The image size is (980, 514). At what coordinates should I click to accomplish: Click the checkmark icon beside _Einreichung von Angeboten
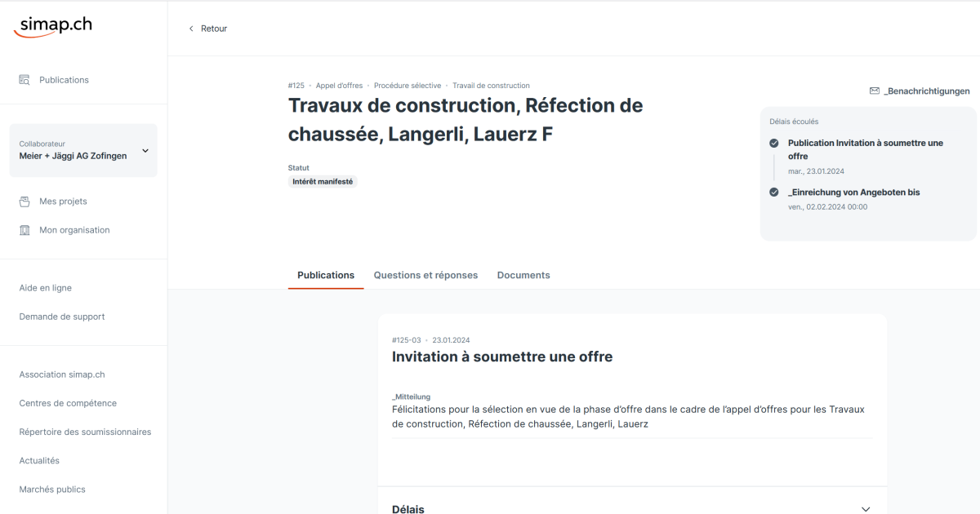pyautogui.click(x=774, y=192)
